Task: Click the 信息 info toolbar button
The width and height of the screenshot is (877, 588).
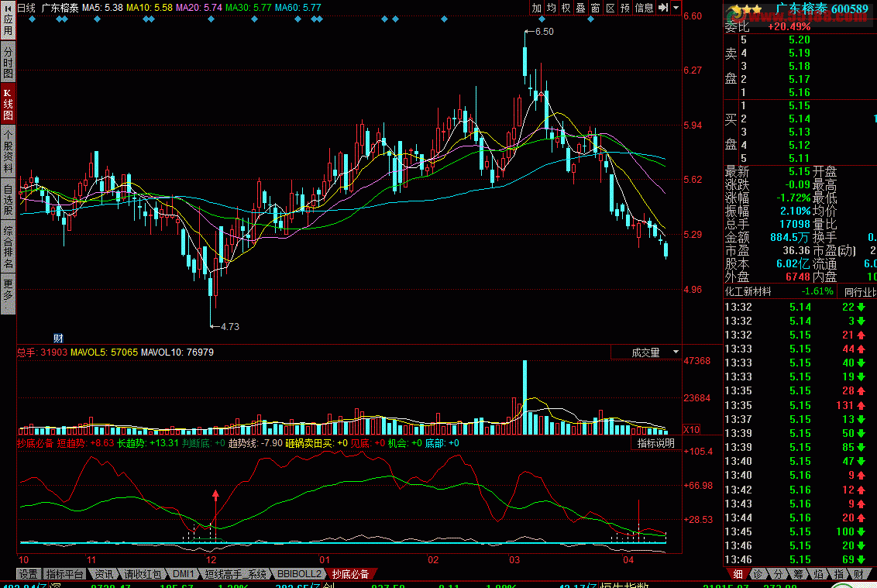Action: 645,8
